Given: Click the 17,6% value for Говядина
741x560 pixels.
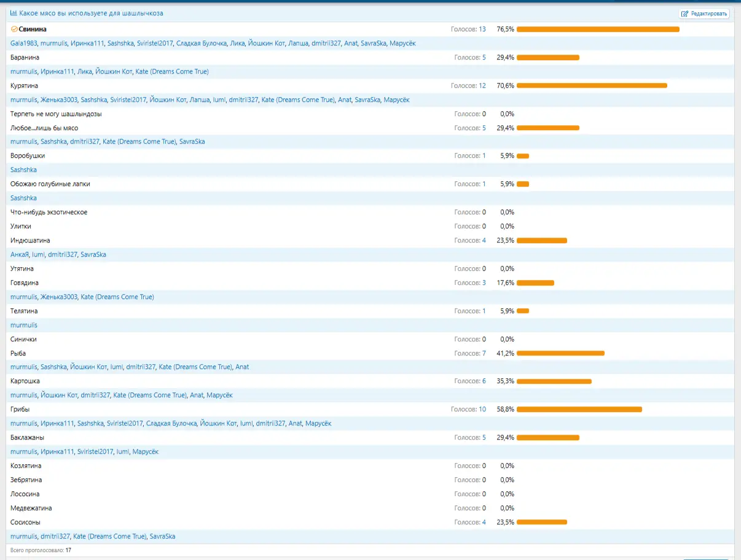Looking at the screenshot, I should 505,282.
